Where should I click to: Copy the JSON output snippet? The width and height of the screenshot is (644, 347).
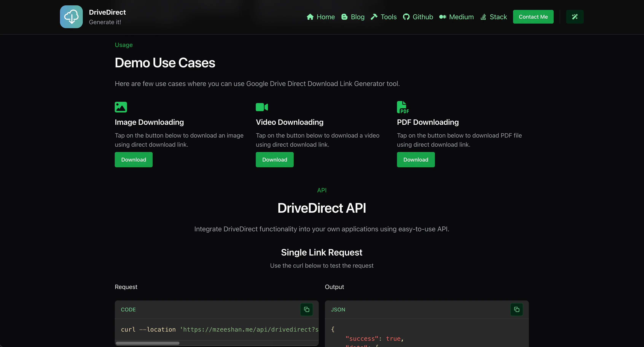pyautogui.click(x=516, y=310)
